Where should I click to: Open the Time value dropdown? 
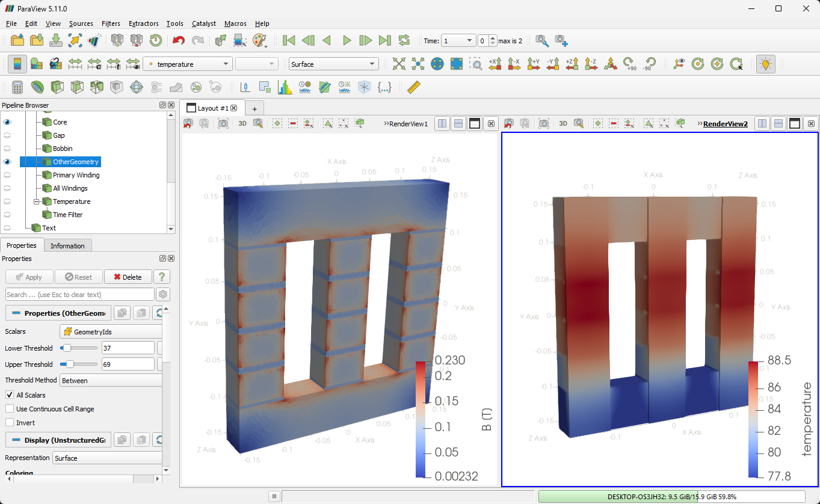coord(458,41)
